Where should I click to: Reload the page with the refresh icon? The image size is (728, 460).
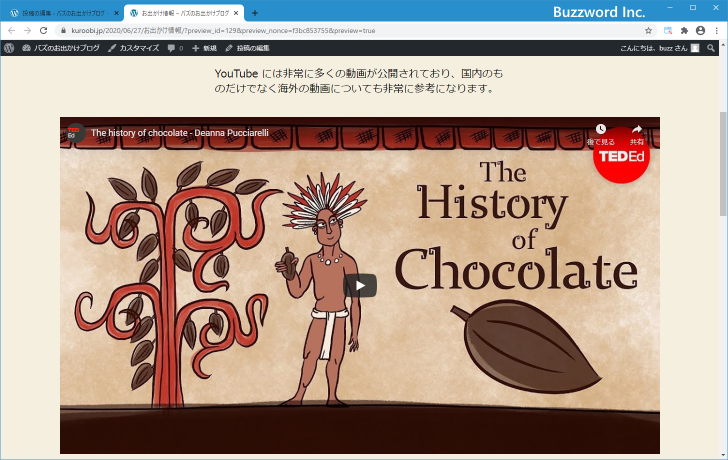tap(43, 31)
